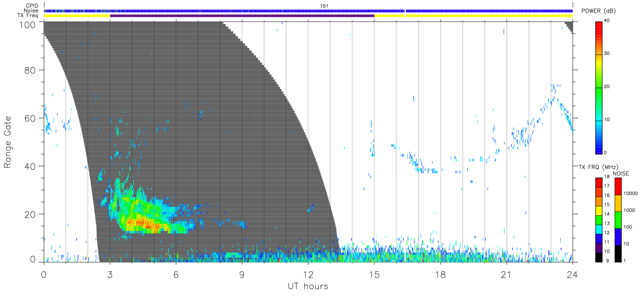644x297 pixels.
Task: Click the TX FRQ (MHz) color scale
Action: pyautogui.click(x=598, y=220)
